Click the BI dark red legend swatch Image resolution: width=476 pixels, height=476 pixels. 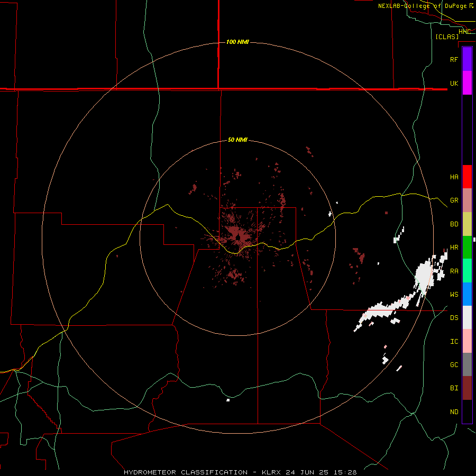coord(467,388)
